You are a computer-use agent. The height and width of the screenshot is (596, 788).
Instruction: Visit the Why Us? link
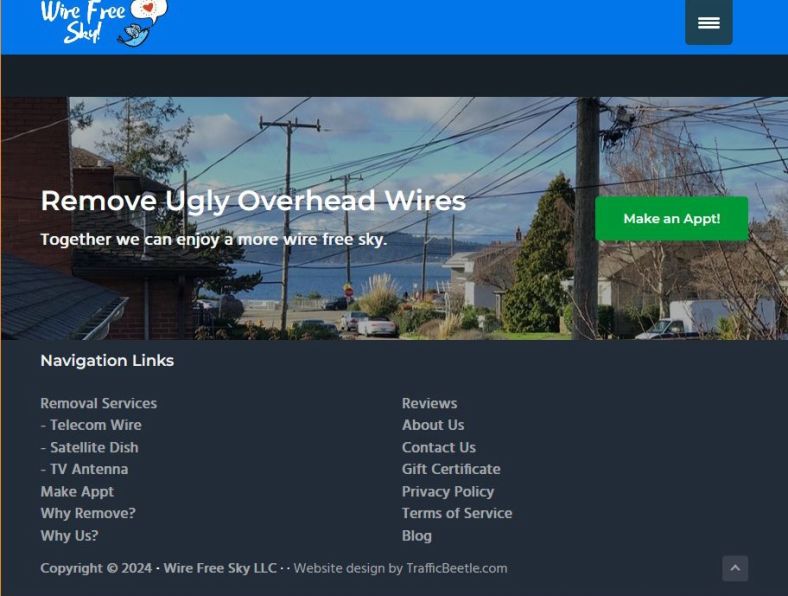69,536
